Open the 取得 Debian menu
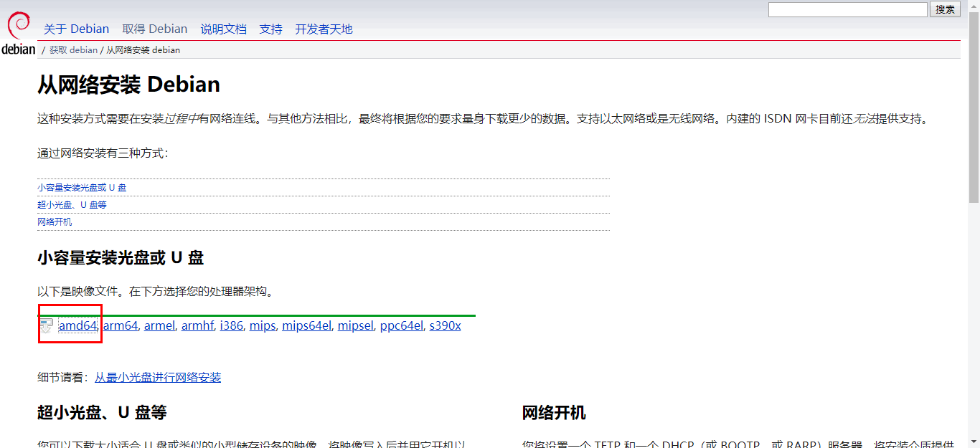 click(x=155, y=29)
